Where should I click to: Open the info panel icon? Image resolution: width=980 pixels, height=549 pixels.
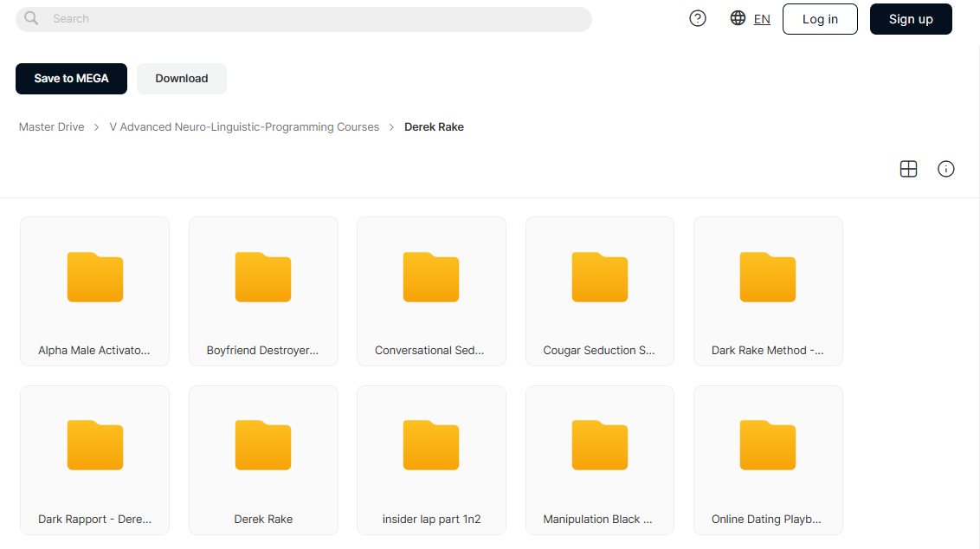945,169
